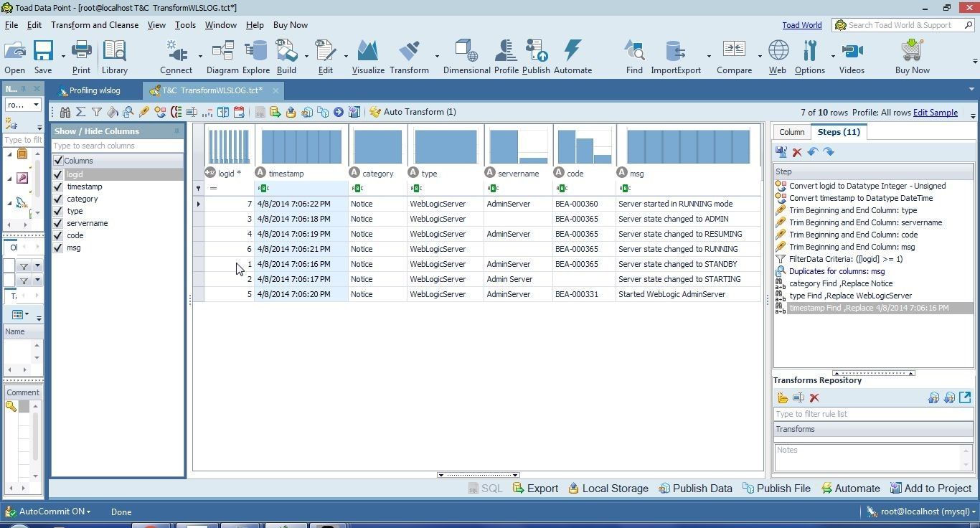Click the Publish Data button
Viewport: 980px width, 528px height.
click(695, 489)
